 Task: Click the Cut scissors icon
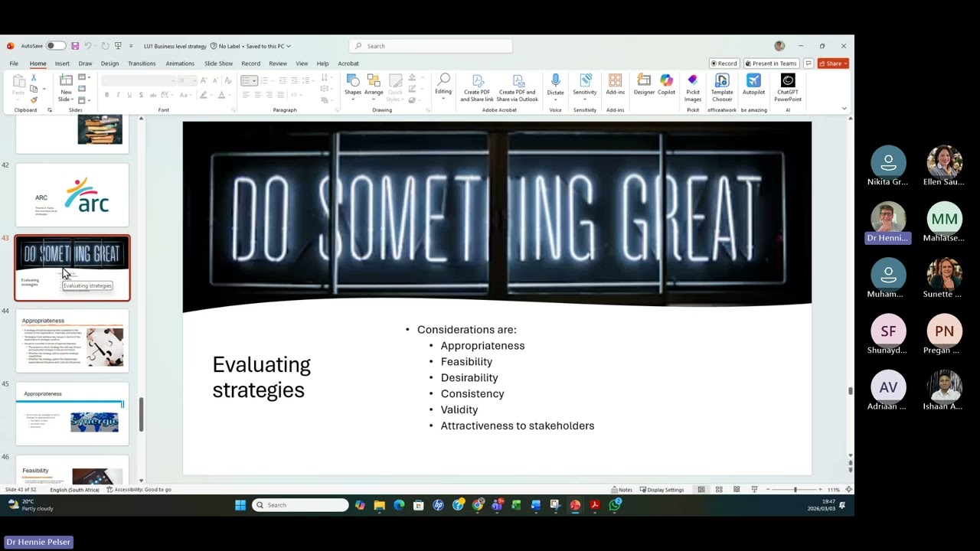click(x=34, y=78)
